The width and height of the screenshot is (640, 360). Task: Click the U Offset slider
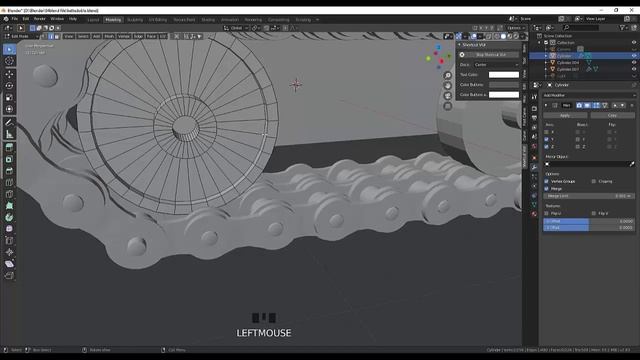click(589, 221)
